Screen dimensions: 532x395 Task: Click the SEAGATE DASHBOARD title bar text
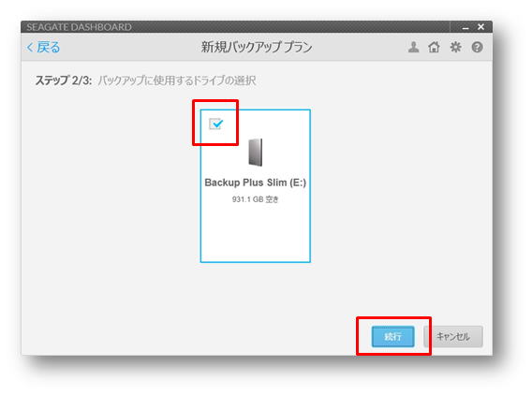(79, 27)
